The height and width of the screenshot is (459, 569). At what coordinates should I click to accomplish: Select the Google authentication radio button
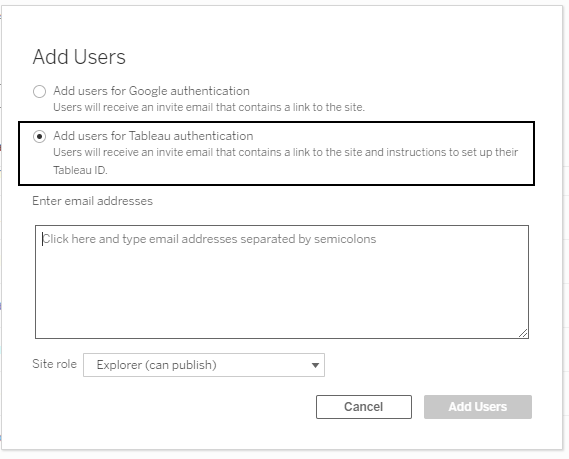tap(39, 91)
